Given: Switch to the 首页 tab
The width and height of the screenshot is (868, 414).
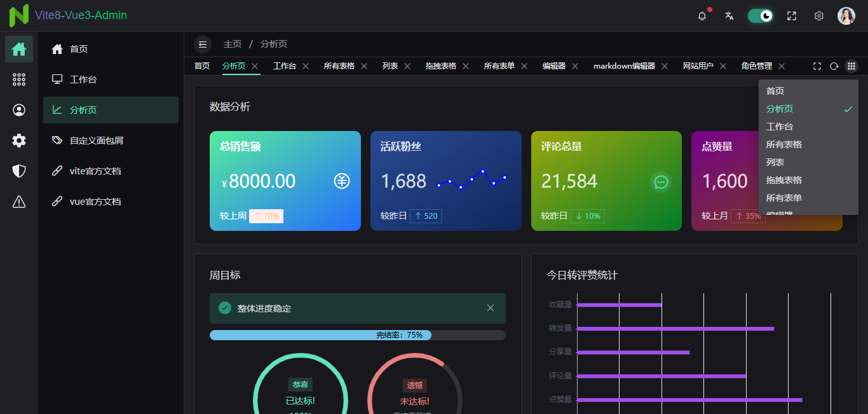Looking at the screenshot, I should click(202, 66).
